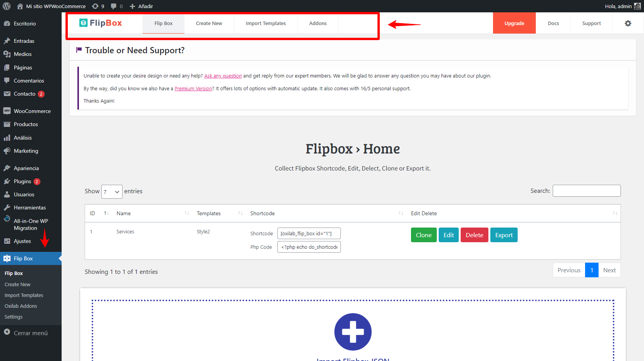Toggle sorting on the Templates column
This screenshot has width=644, height=361.
pos(240,213)
